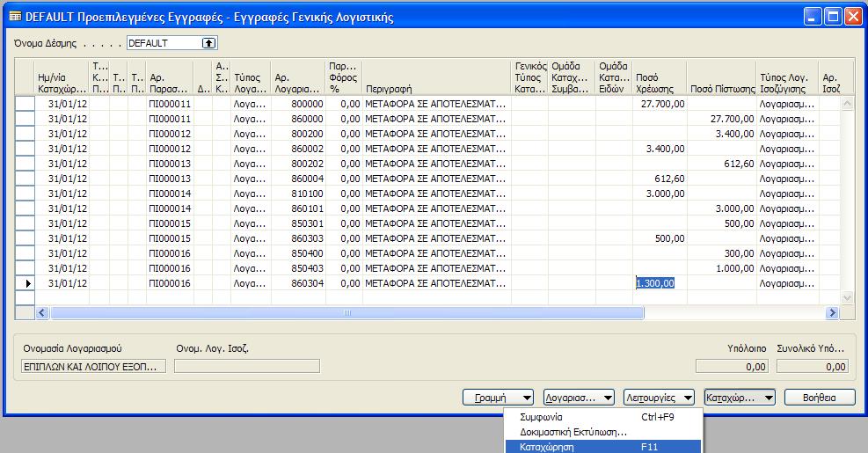Select Καταχώρηση F11 menu entry
868x453 pixels.
coord(603,447)
